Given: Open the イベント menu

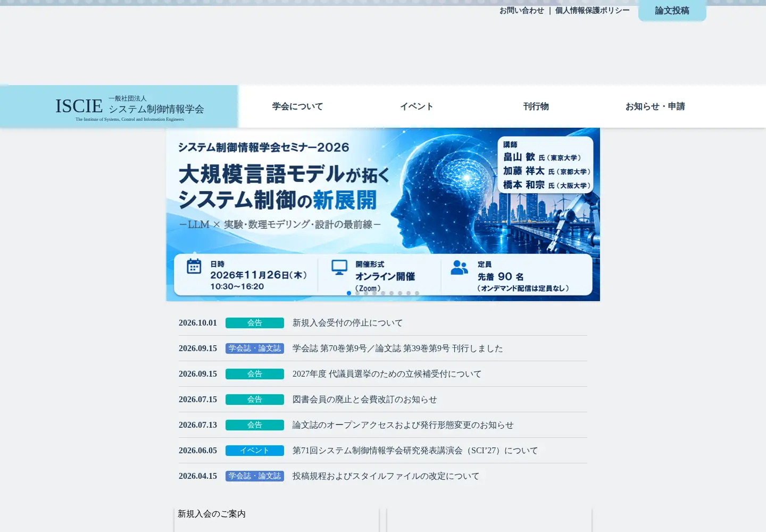Looking at the screenshot, I should [417, 106].
